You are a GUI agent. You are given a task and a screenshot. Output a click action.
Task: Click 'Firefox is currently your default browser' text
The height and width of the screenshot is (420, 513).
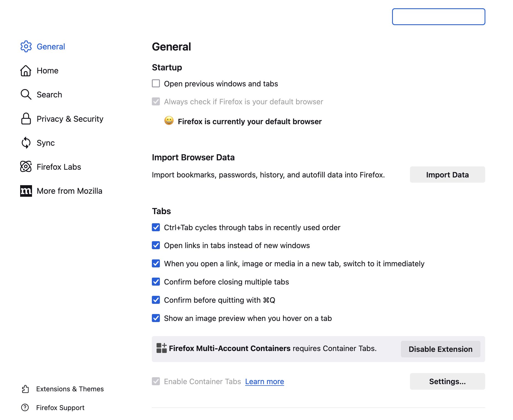point(250,121)
